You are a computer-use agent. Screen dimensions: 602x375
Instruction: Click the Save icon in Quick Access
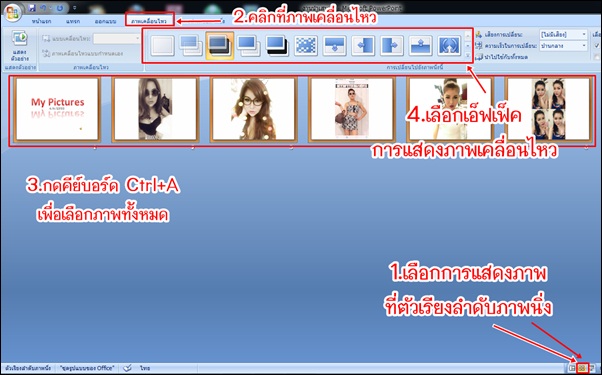coord(32,8)
